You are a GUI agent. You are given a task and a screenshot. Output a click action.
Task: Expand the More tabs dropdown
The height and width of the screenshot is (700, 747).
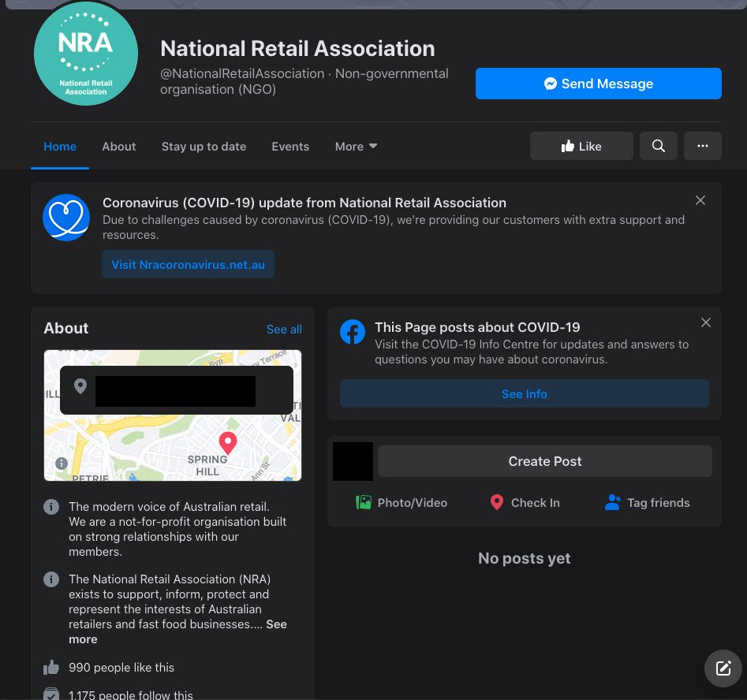[356, 146]
